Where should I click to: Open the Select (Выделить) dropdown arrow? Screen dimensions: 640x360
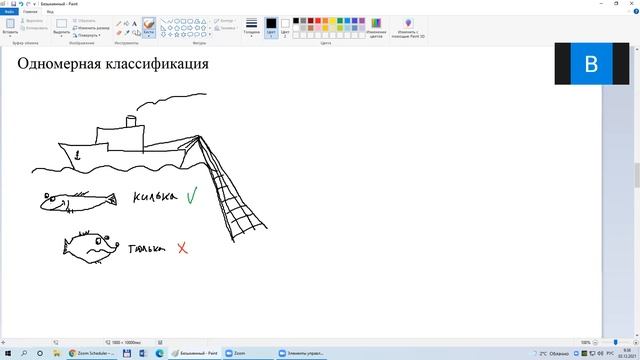[62, 36]
